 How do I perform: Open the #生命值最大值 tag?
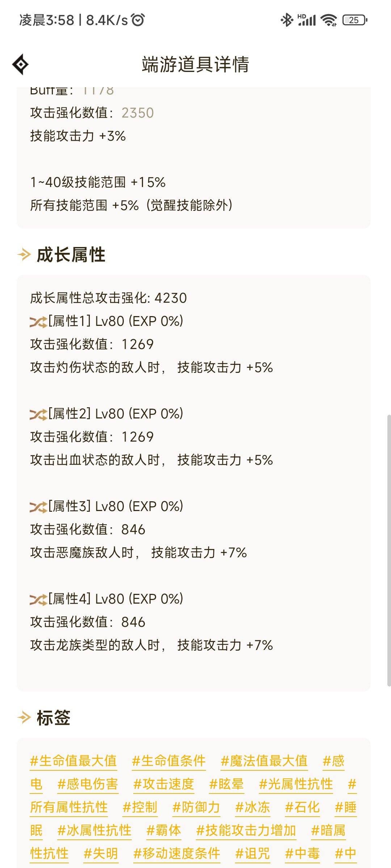(x=73, y=761)
